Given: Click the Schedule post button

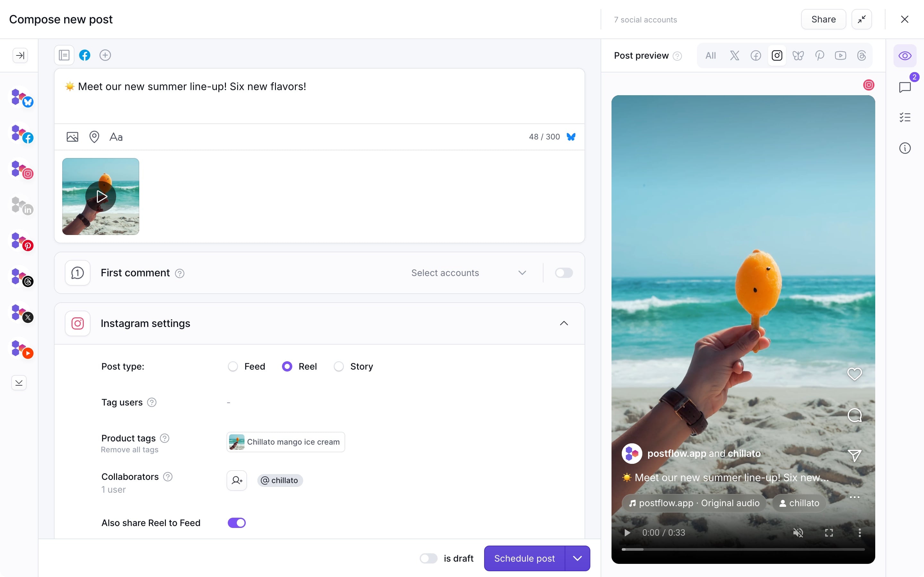Looking at the screenshot, I should click(525, 558).
